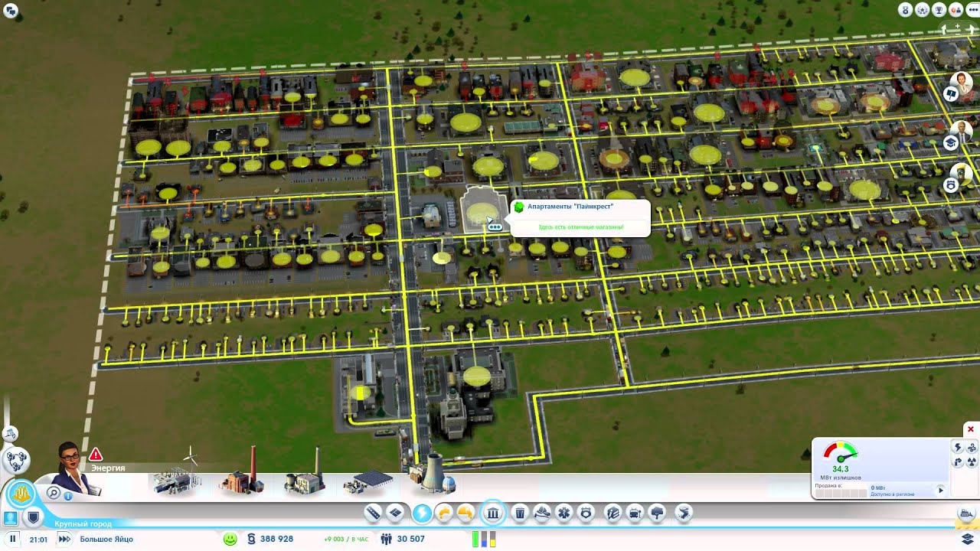Pause the game simulation
Viewport: 980px width, 551px height.
point(13,539)
